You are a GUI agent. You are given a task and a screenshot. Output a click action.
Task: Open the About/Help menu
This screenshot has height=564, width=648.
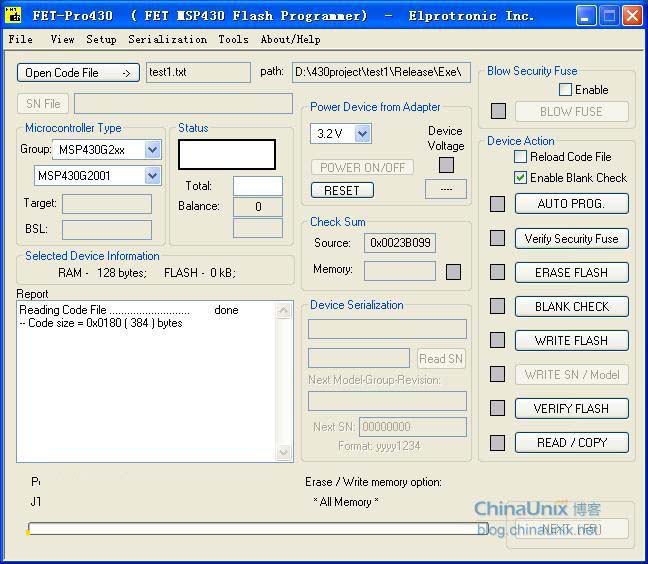click(291, 39)
